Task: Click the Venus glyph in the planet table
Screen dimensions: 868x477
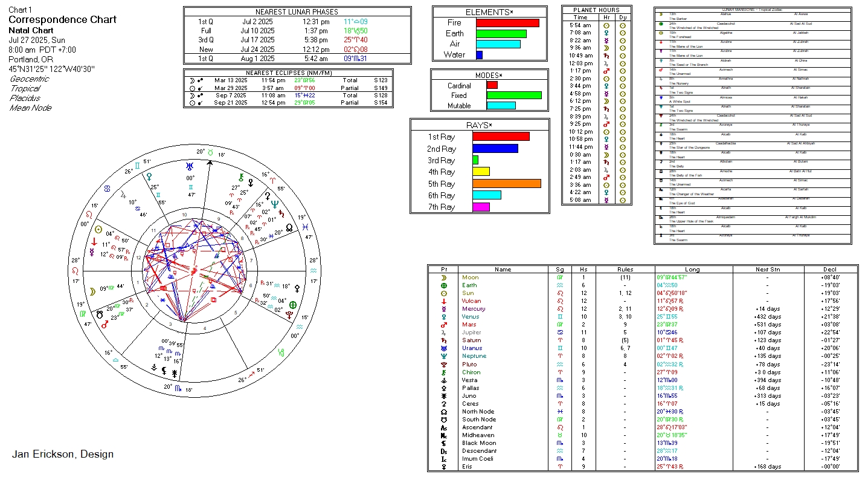Action: pos(444,317)
